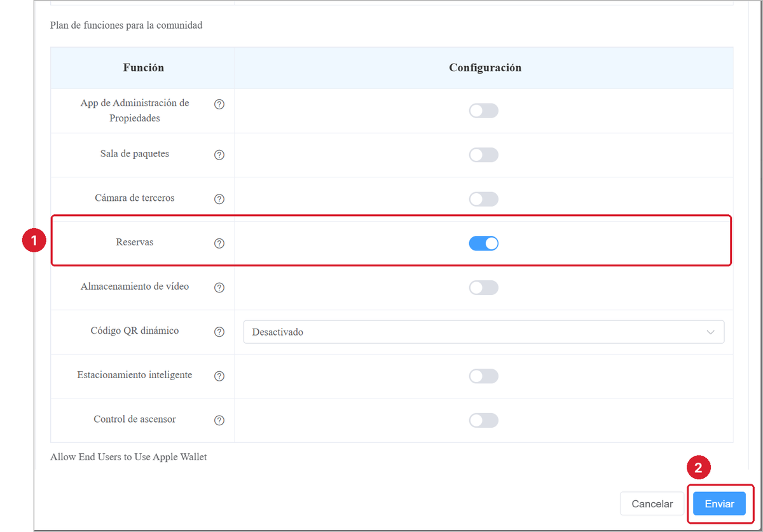
Task: Open the Sala de paquetes help icon
Action: click(219, 154)
